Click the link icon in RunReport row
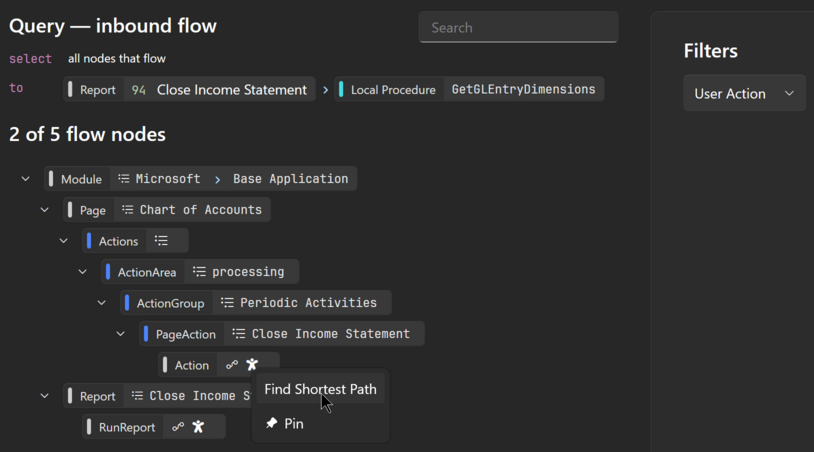Viewport: 814px width, 452px height. (x=178, y=427)
